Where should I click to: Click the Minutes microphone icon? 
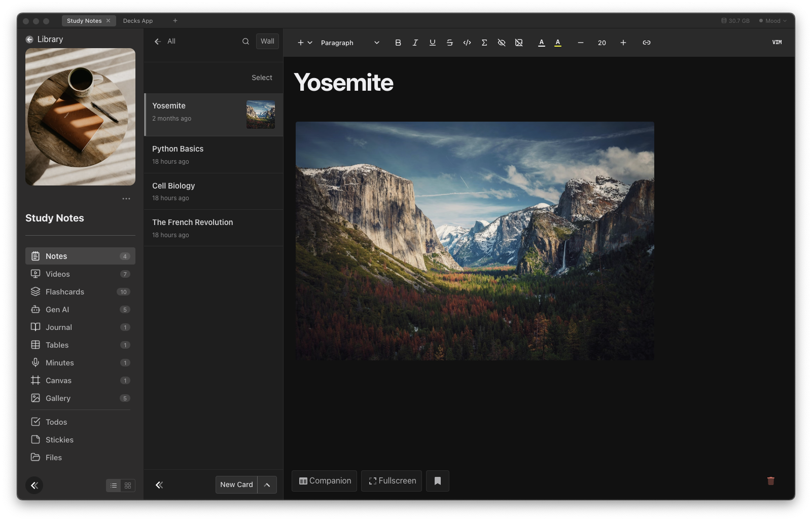(34, 362)
